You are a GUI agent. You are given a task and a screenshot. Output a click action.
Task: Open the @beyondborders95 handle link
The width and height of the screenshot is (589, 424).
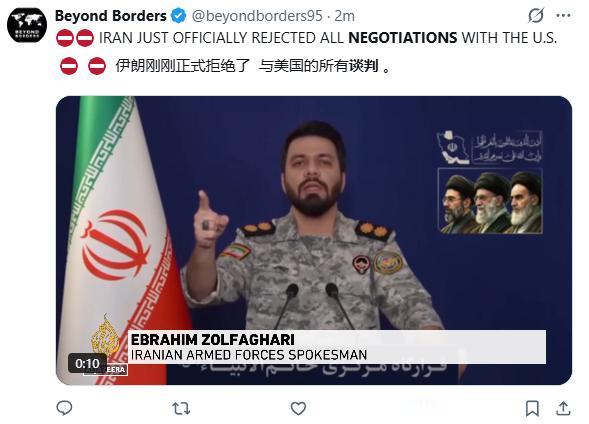click(x=257, y=16)
